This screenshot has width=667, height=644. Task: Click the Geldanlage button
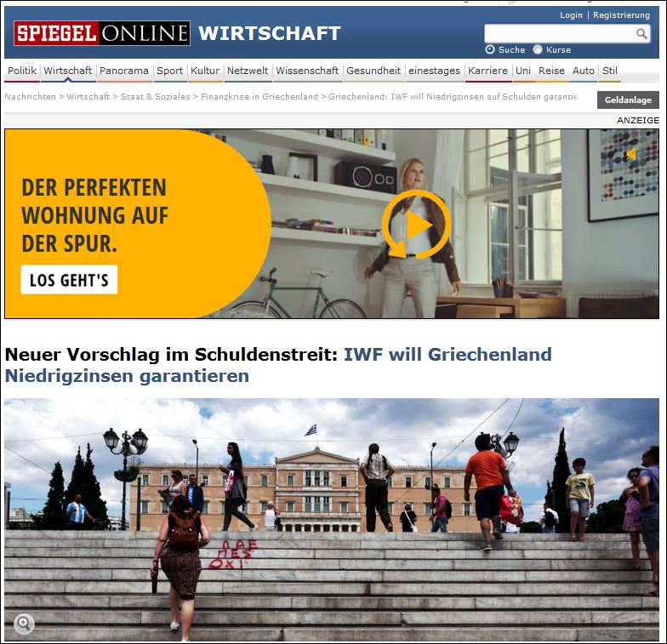tap(628, 100)
